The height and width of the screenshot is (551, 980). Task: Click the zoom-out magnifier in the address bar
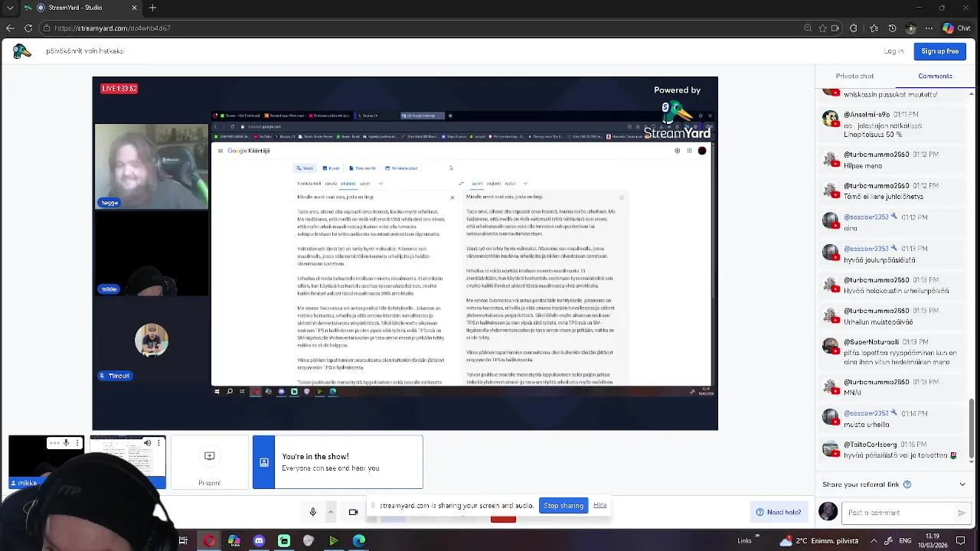pos(808,28)
